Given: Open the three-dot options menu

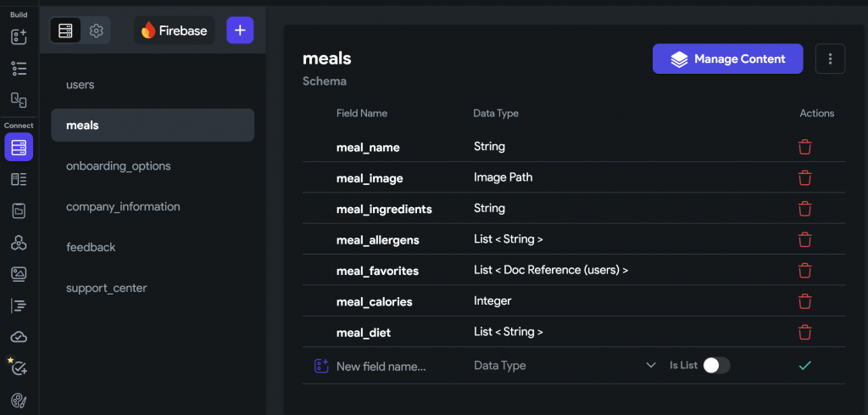Looking at the screenshot, I should (830, 59).
